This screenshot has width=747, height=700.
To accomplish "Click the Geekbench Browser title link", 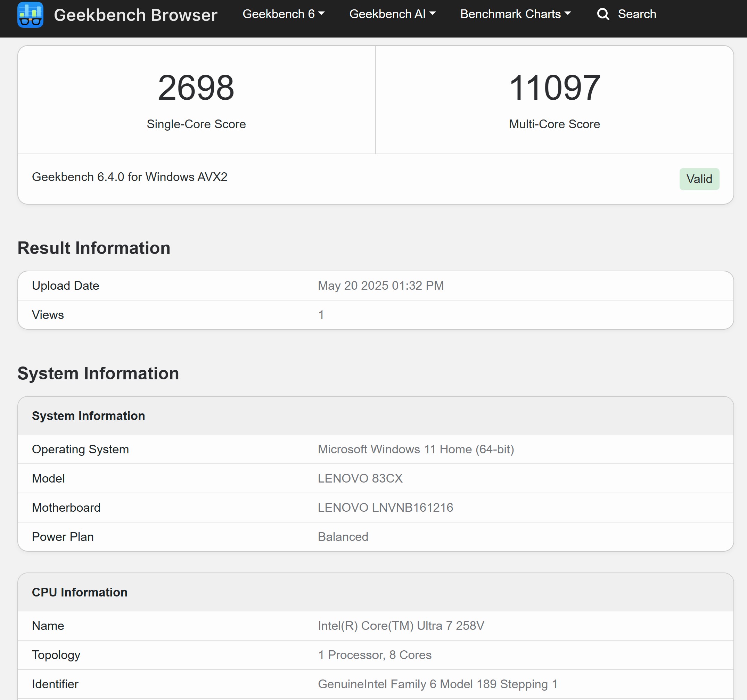I will tap(135, 15).
